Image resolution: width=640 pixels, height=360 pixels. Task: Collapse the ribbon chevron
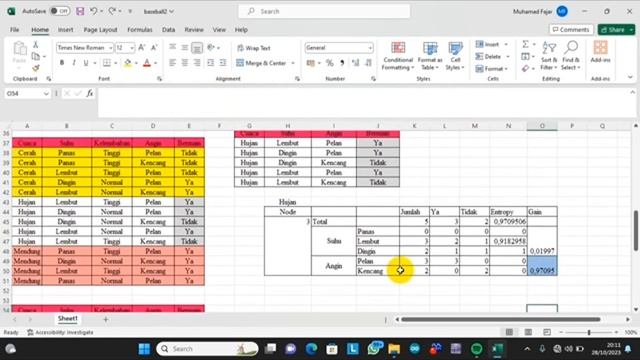[630, 77]
